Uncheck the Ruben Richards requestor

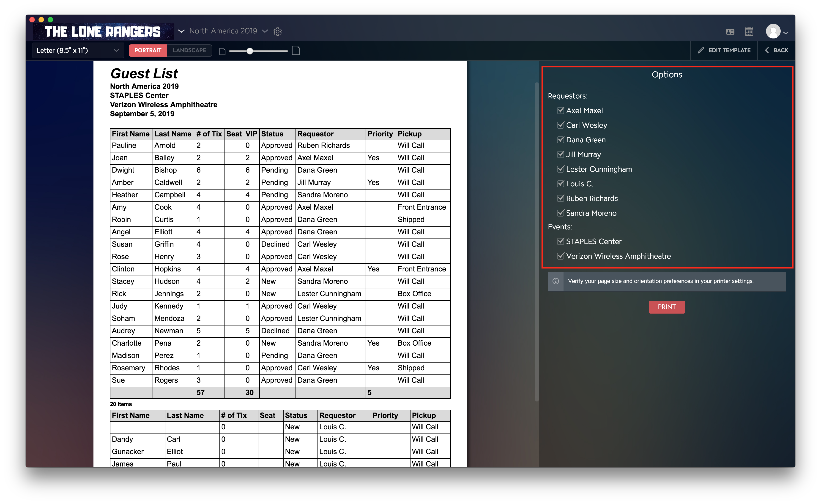click(x=561, y=198)
